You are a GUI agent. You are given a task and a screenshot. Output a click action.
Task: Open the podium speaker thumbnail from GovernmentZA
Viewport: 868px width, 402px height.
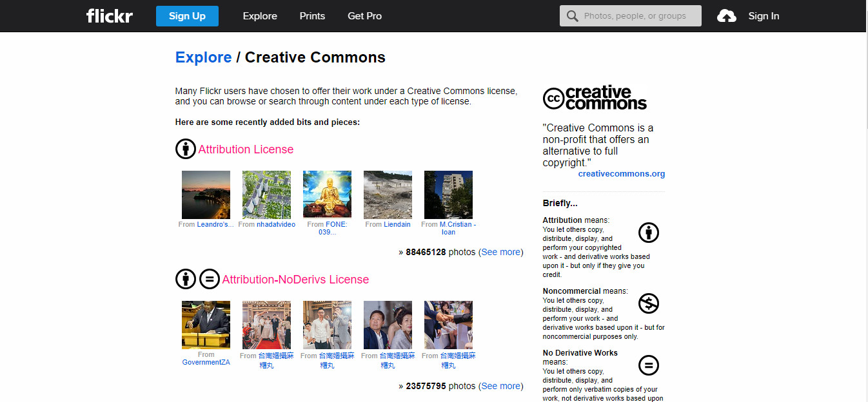tap(206, 325)
